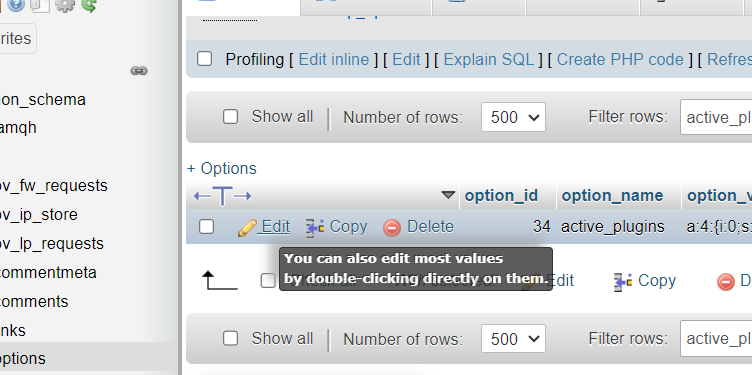Switch to the Favorites tab in sidebar
This screenshot has width=752, height=375.
[15, 38]
